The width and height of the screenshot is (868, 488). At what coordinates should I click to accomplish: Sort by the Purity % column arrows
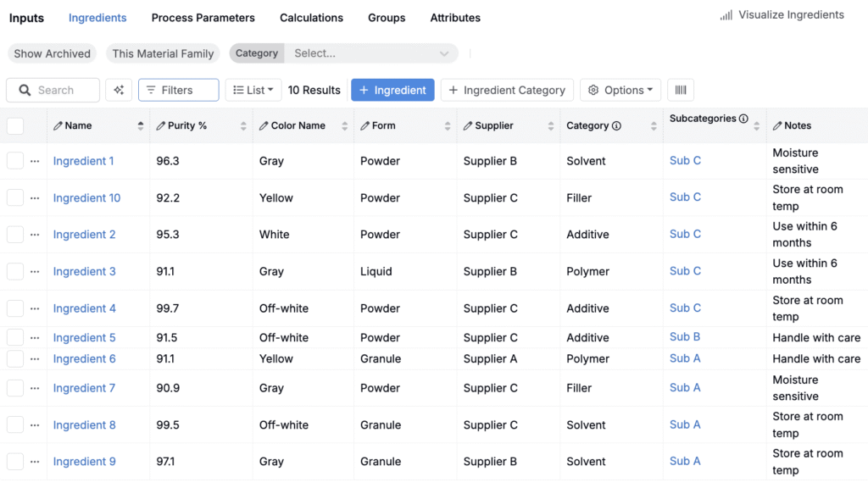[243, 125]
